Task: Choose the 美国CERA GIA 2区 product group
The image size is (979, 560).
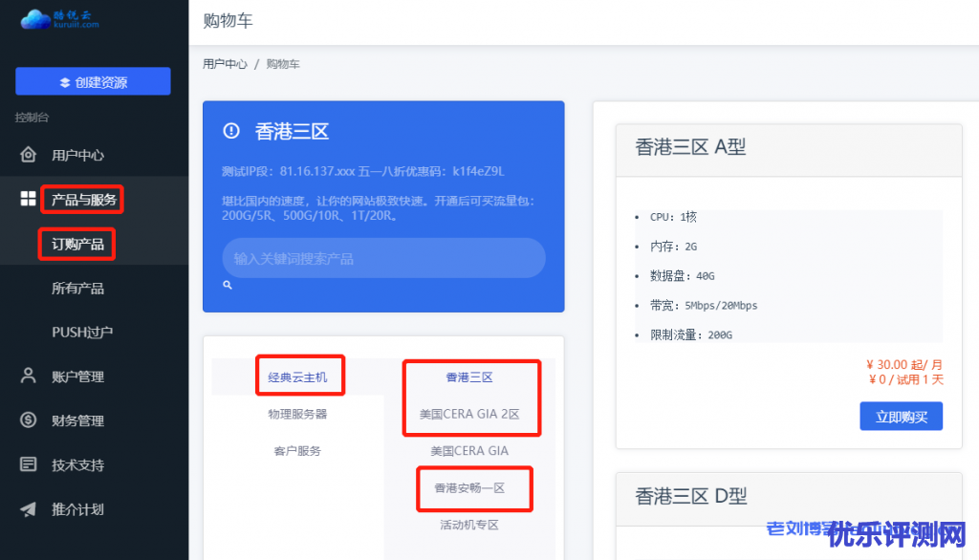Action: pos(469,414)
